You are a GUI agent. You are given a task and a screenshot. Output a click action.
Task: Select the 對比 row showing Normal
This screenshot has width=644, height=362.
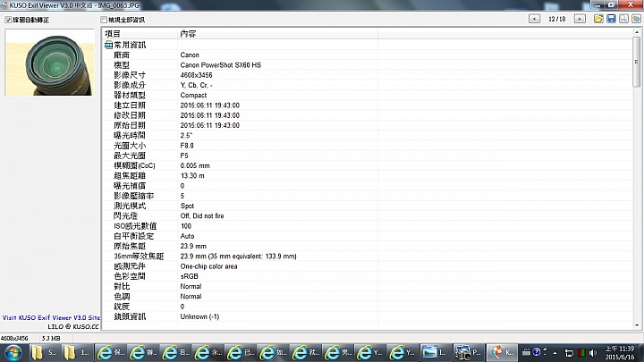point(368,286)
